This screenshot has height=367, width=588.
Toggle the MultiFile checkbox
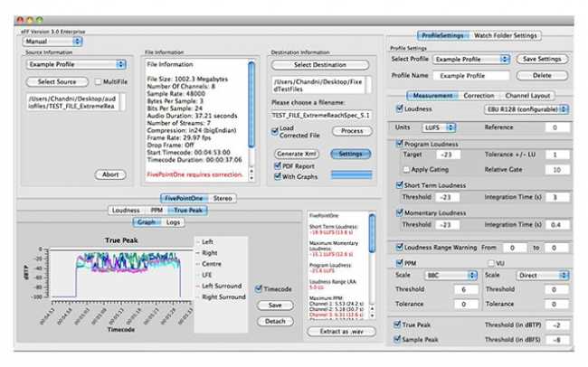(98, 81)
